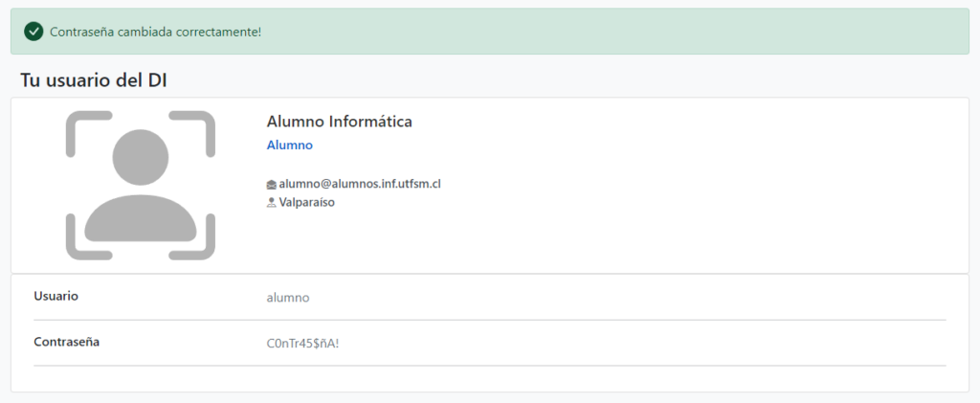Click empty space right of the password row
Viewport: 980px width, 403px height.
tap(670, 343)
